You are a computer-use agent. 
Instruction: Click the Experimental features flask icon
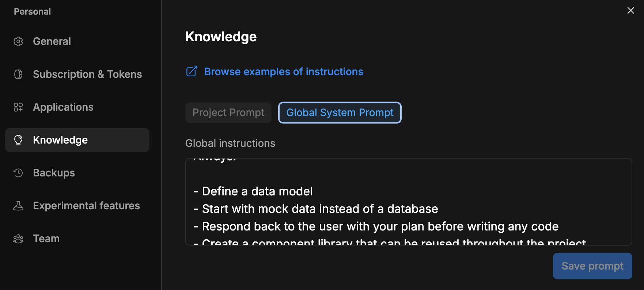[18, 206]
